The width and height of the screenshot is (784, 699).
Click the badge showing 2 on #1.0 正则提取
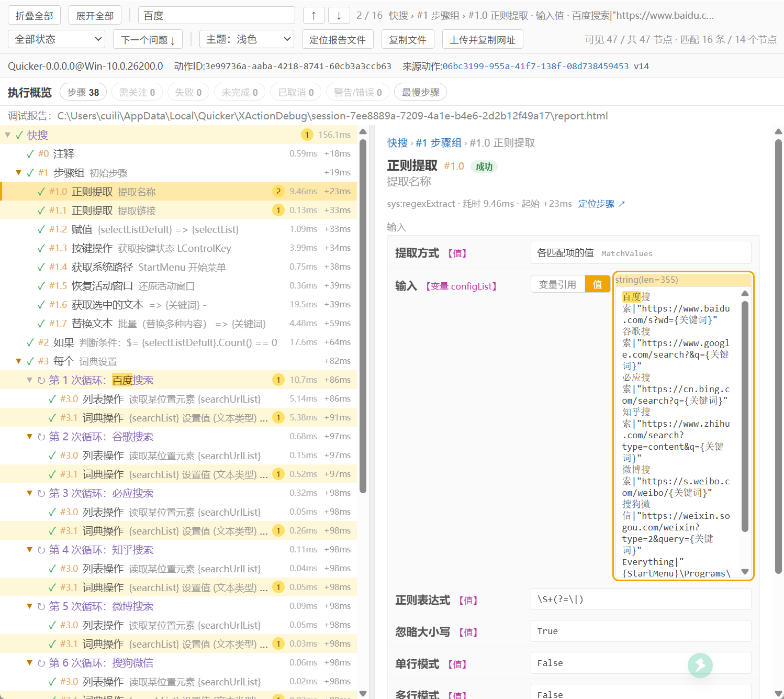tap(278, 192)
